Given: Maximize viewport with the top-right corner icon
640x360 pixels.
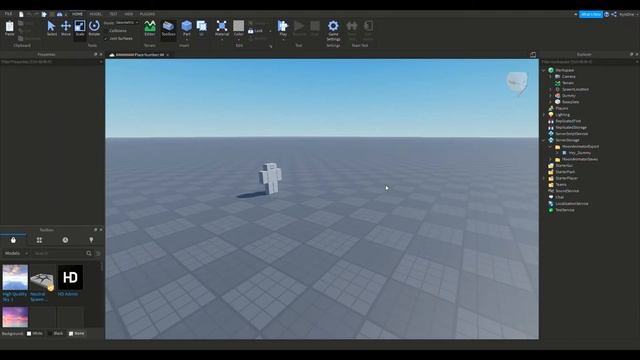Looking at the screenshot, I should point(533,55).
